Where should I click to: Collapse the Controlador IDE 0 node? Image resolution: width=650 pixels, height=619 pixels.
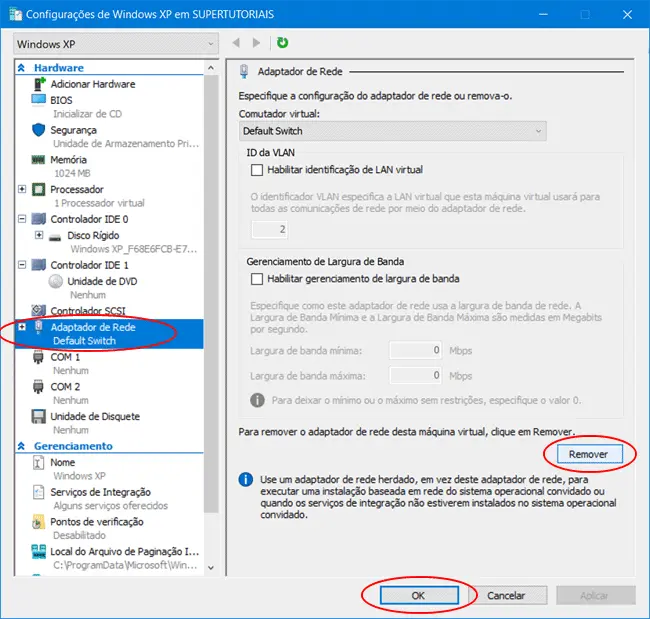point(22,219)
